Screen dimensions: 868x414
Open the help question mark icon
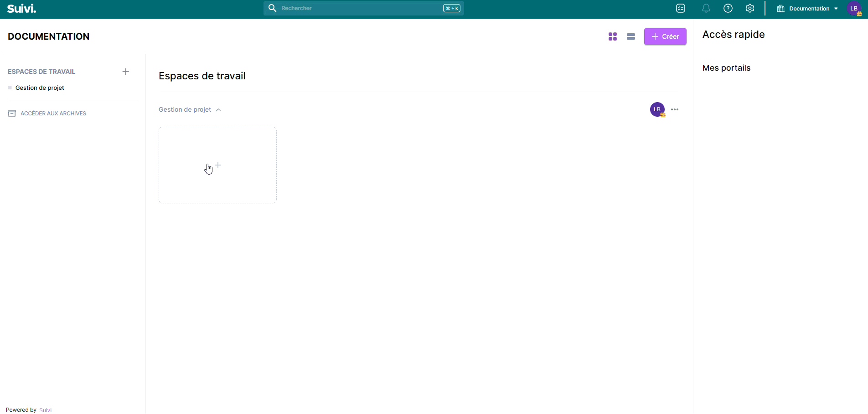[728, 9]
